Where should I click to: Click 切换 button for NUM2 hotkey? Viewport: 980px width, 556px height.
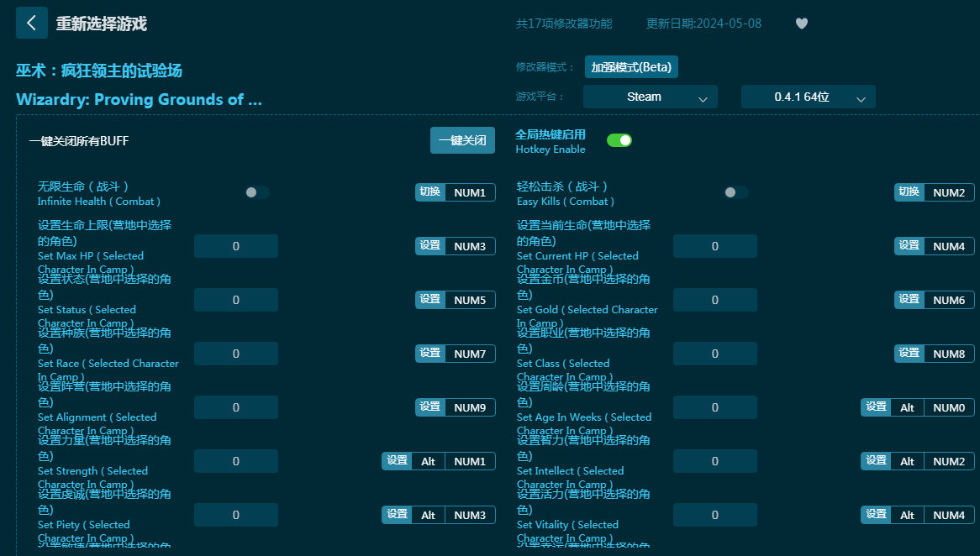909,192
